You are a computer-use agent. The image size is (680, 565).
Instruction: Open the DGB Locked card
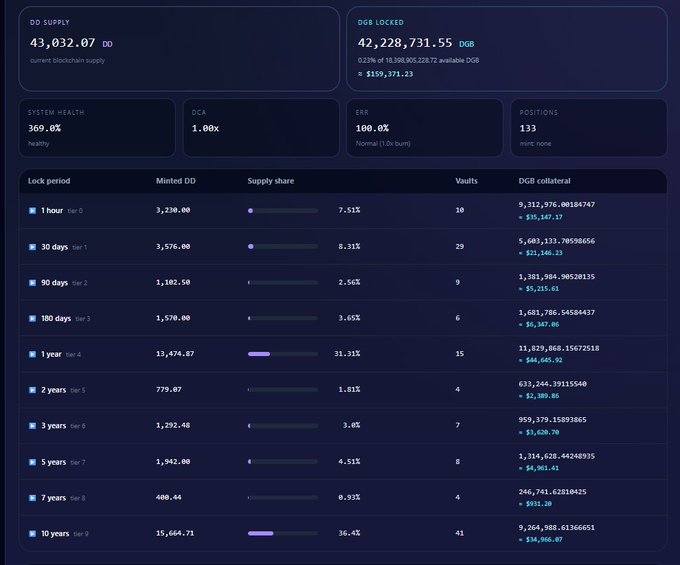click(x=507, y=49)
